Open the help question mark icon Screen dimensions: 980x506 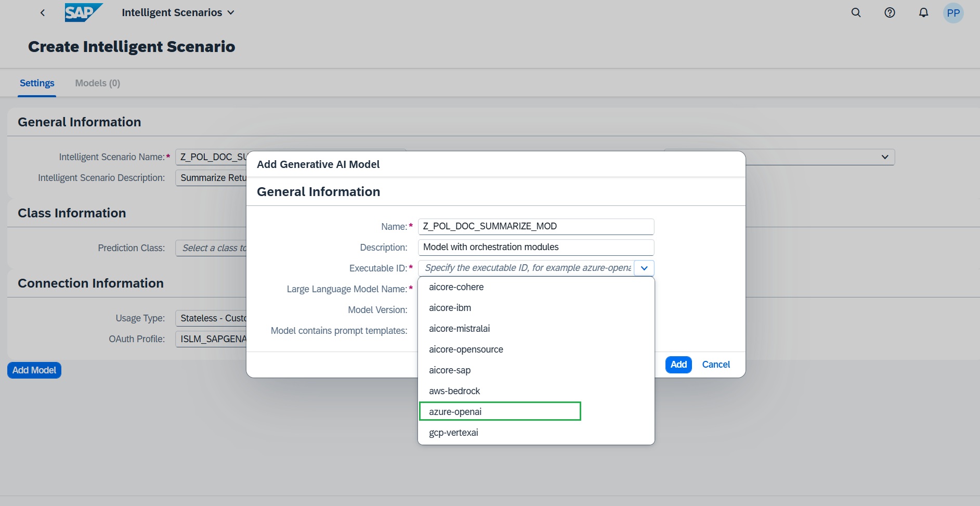click(890, 13)
